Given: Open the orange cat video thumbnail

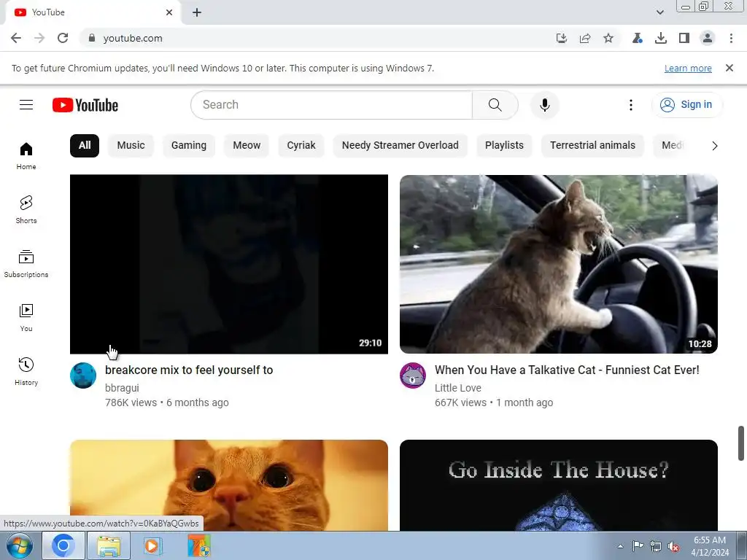Looking at the screenshot, I should click(228, 485).
